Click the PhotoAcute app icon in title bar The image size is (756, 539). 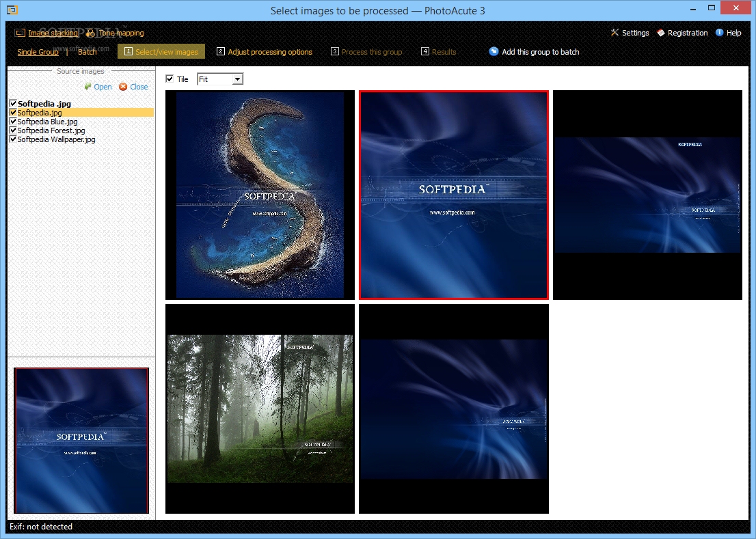[12, 10]
